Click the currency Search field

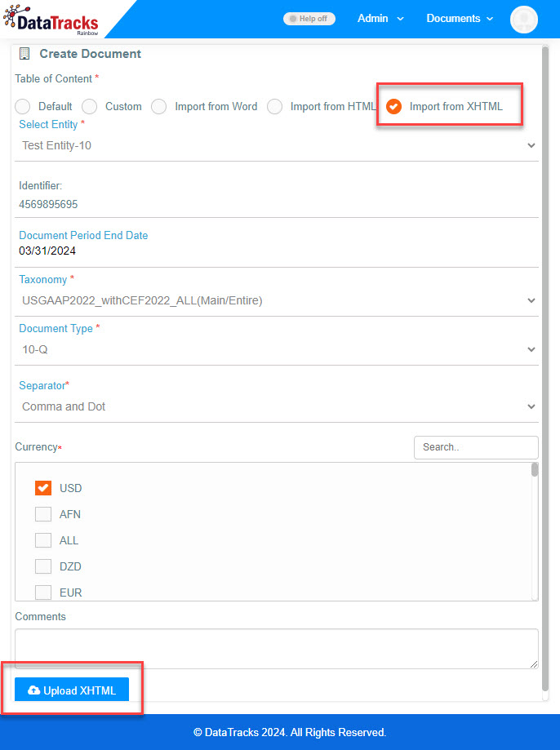click(476, 447)
